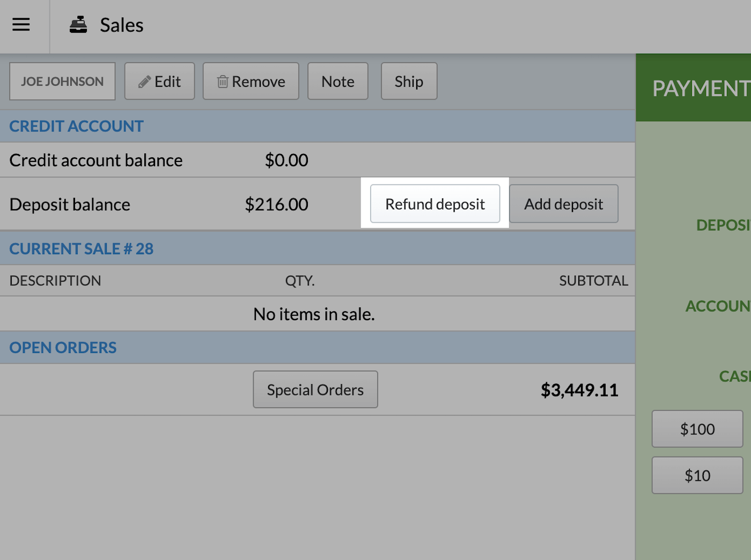Image resolution: width=751 pixels, height=560 pixels.
Task: Choose Deposit as the payment method
Action: 723,225
